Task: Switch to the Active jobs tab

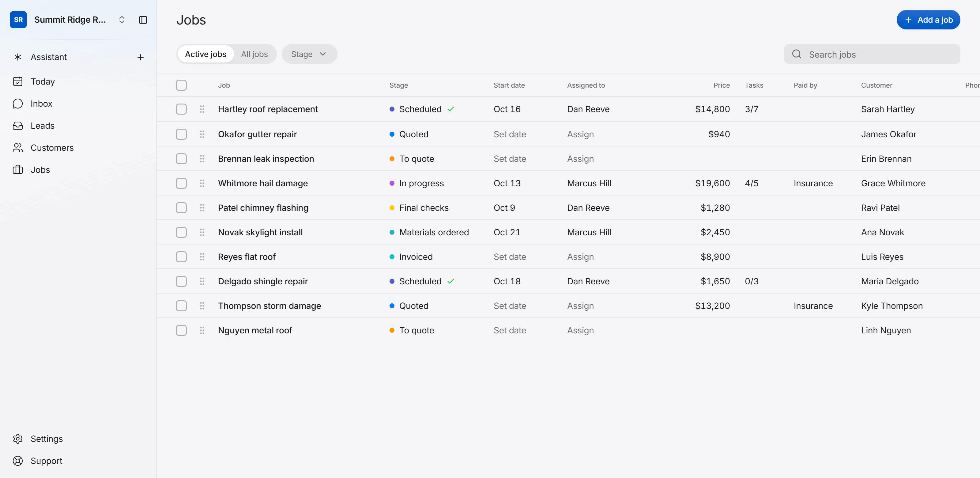Action: pos(205,54)
